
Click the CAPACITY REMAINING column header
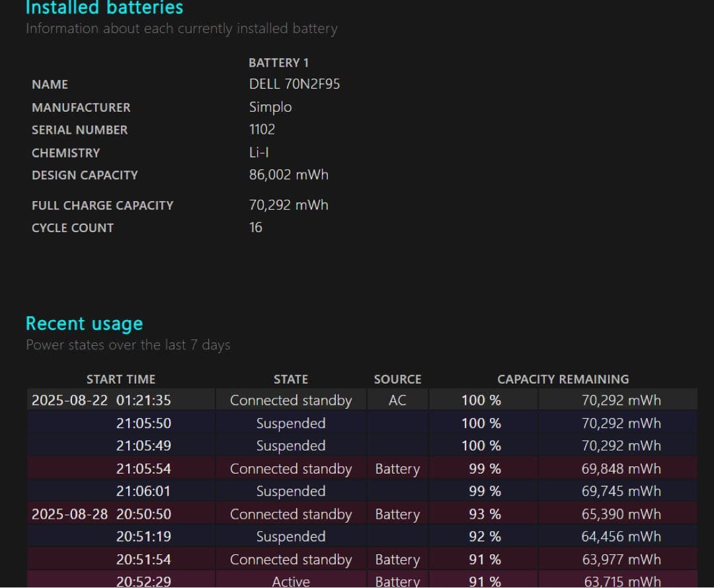tap(563, 379)
